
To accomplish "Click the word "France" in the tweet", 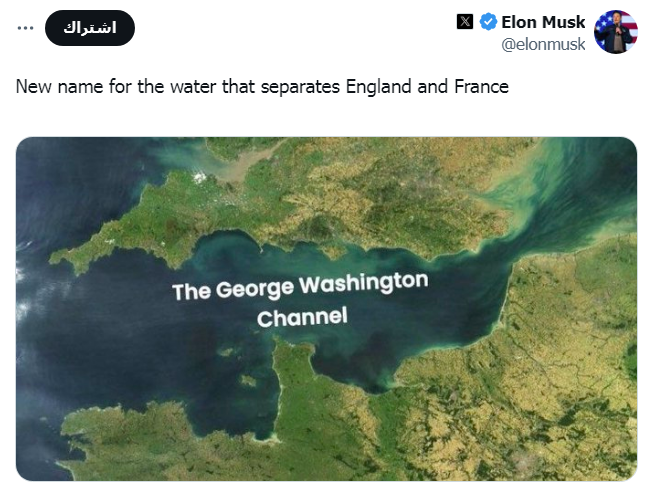I will [x=480, y=87].
